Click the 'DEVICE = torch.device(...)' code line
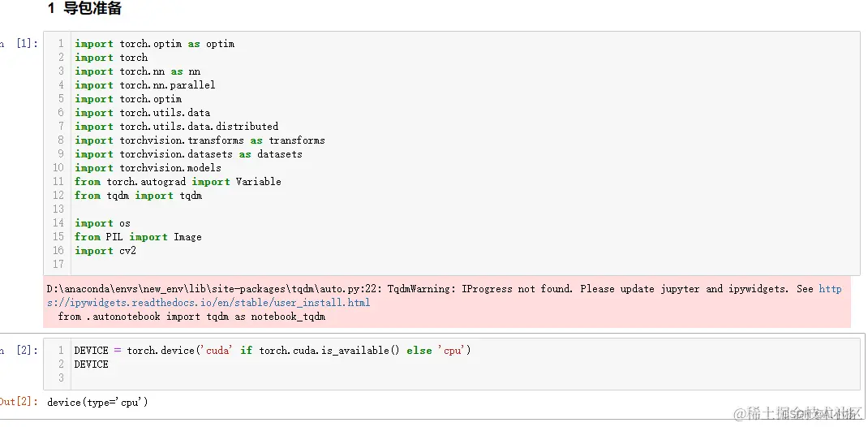Viewport: 868px width, 427px height. [x=273, y=351]
